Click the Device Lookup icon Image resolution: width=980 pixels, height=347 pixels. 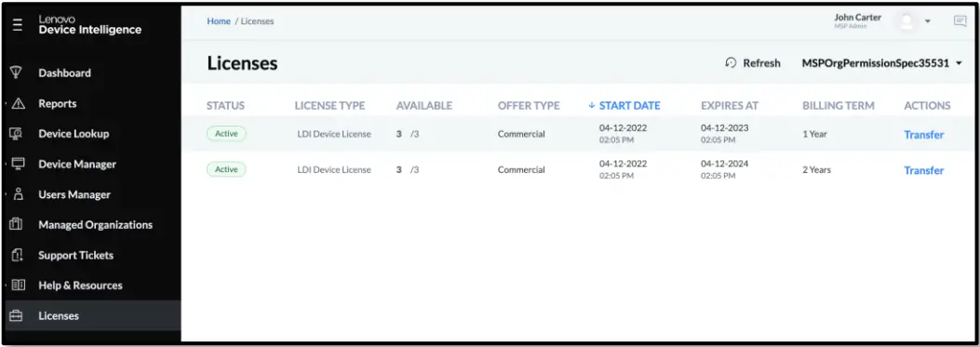pos(17,134)
